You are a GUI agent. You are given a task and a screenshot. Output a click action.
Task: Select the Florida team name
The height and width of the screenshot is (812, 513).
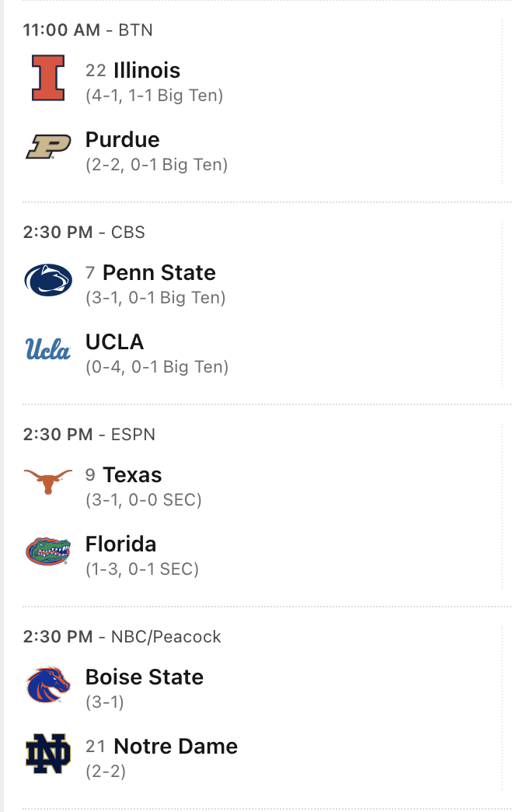click(120, 544)
